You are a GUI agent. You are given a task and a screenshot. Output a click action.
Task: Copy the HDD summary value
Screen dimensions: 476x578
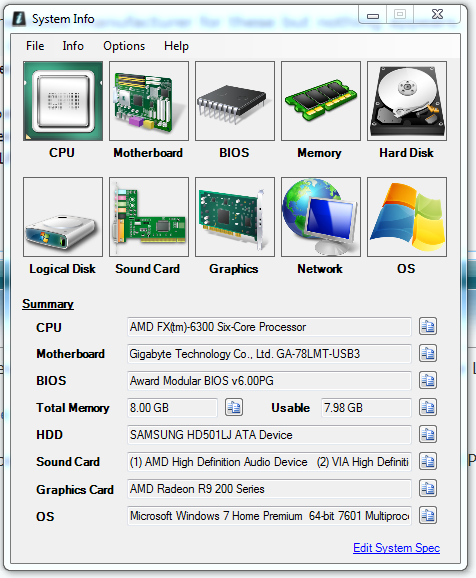pyautogui.click(x=428, y=434)
